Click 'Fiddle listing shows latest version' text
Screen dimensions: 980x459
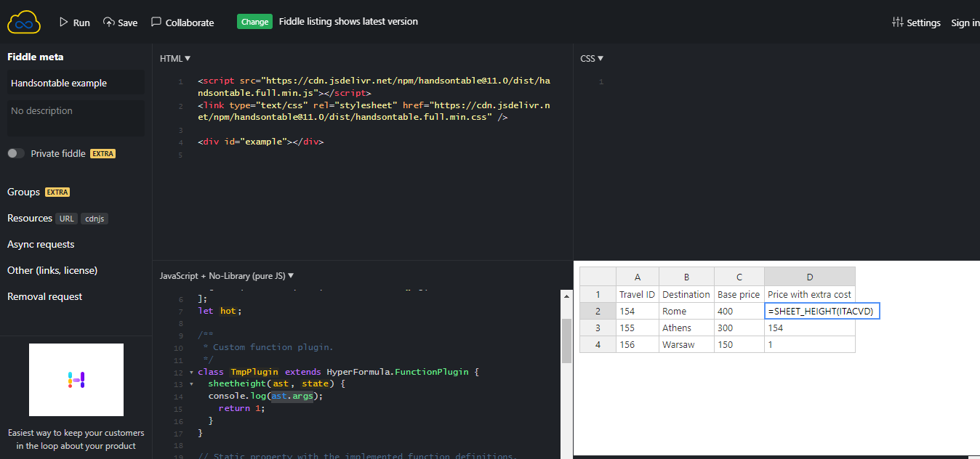click(x=348, y=22)
